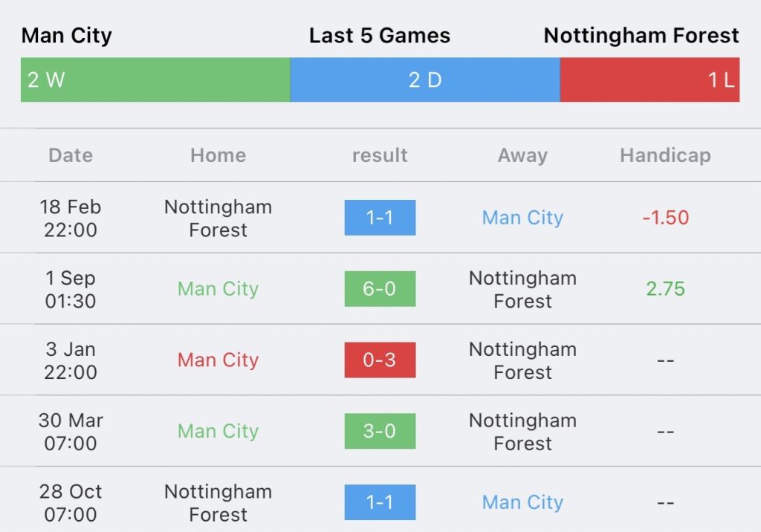Open the 1-1 result from 18 Feb
Screen dimensions: 761x532
(x=380, y=218)
